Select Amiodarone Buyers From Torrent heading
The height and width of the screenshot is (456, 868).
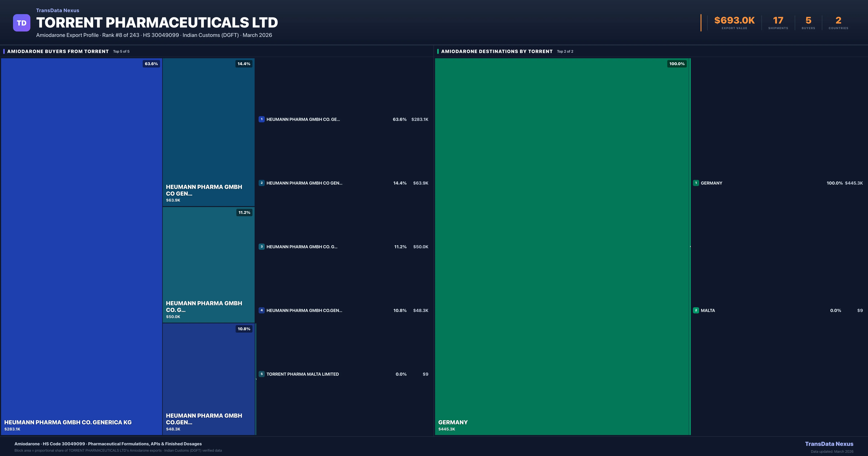tap(58, 51)
